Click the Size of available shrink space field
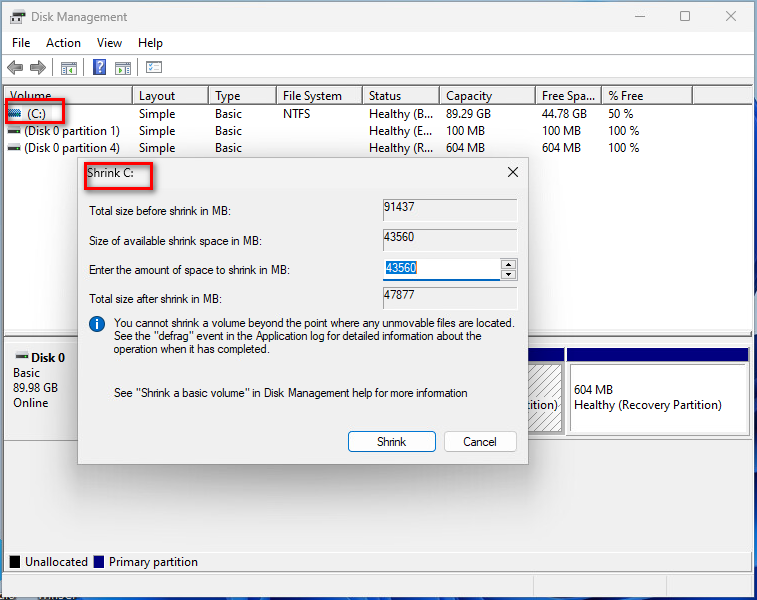Image resolution: width=757 pixels, height=600 pixels. pos(450,240)
